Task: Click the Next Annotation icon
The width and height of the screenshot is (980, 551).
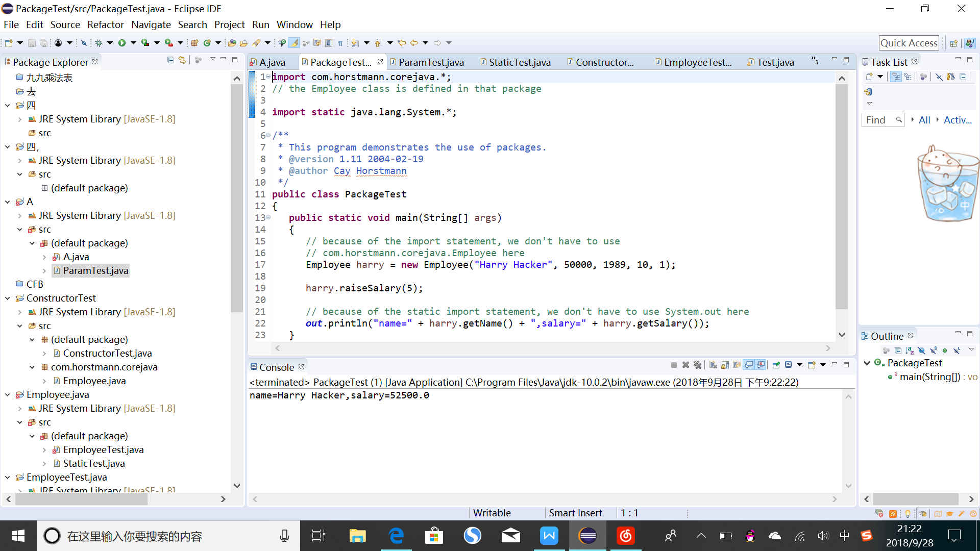Action: [x=355, y=43]
